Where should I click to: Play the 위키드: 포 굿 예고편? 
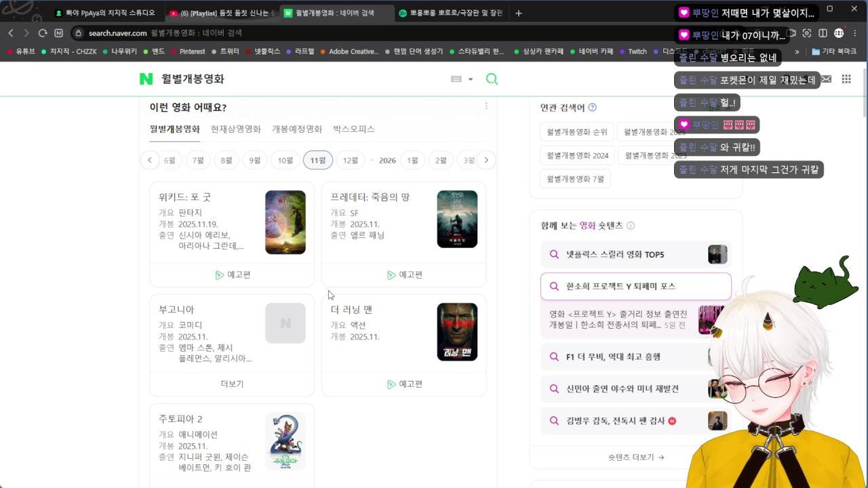point(232,274)
